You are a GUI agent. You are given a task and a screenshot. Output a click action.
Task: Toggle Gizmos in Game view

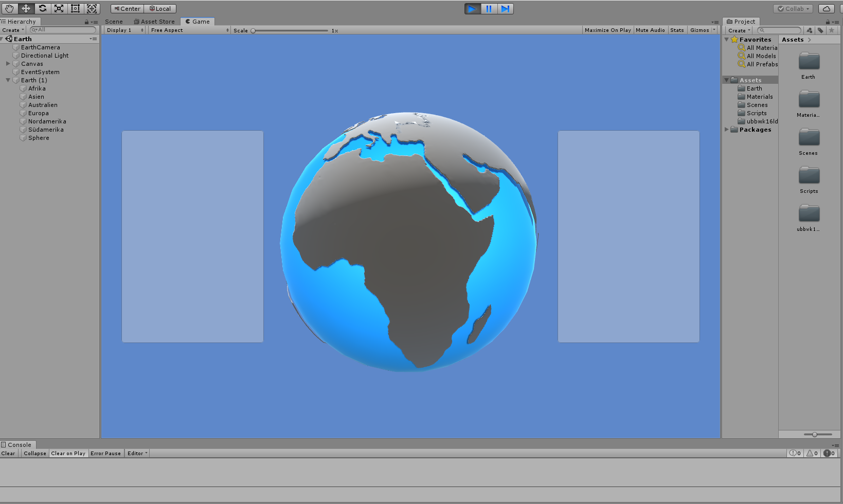(x=699, y=30)
